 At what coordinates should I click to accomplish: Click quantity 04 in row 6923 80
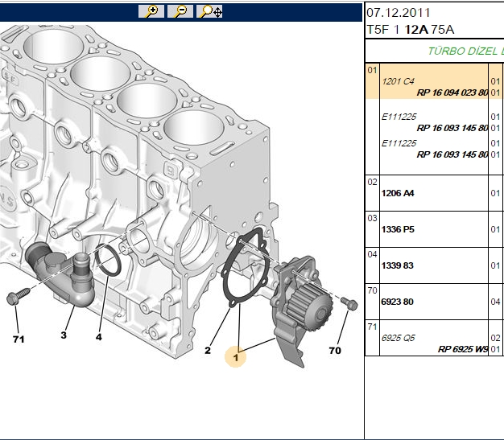coord(495,302)
